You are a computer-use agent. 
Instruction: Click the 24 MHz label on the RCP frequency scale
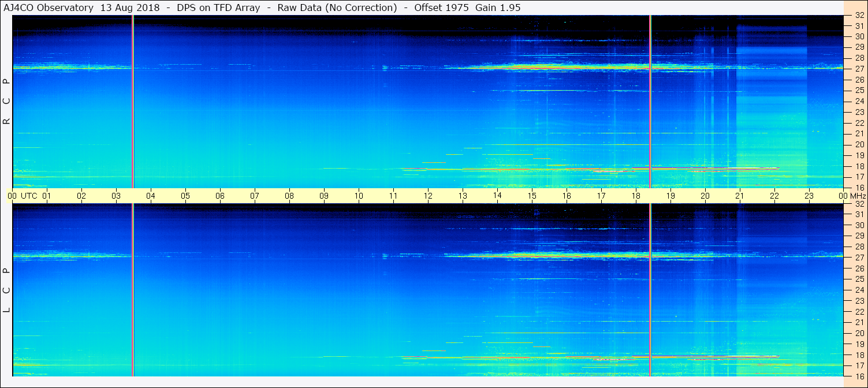(859, 101)
